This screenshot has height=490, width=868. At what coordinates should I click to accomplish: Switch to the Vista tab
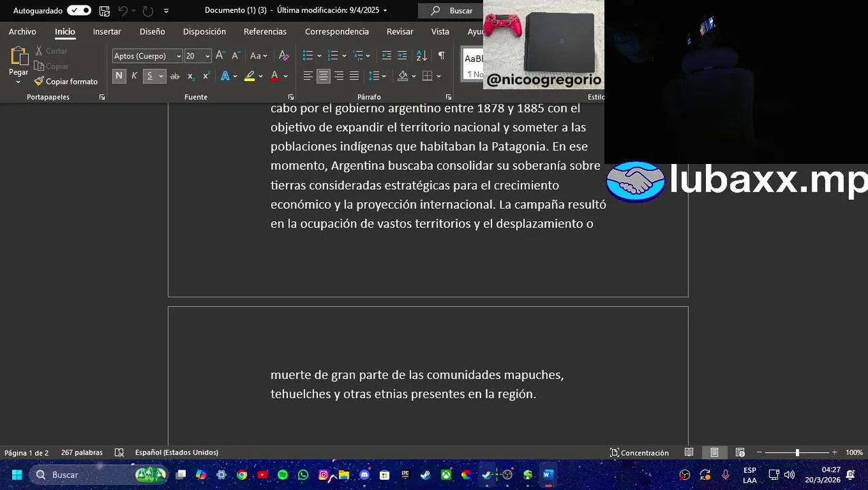(x=440, y=31)
